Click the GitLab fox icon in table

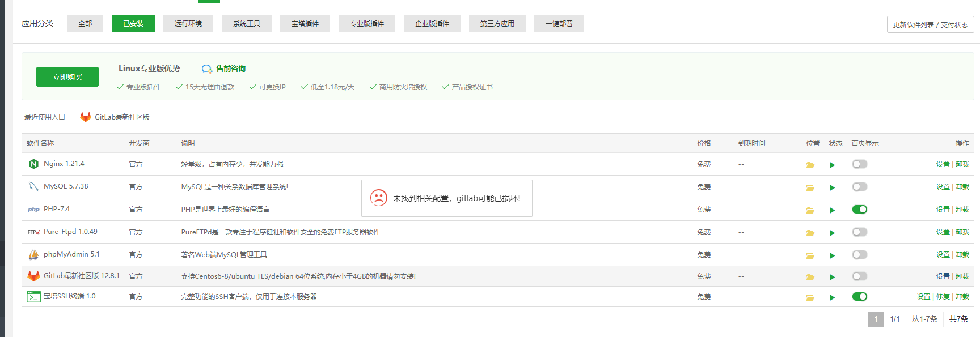[33, 276]
